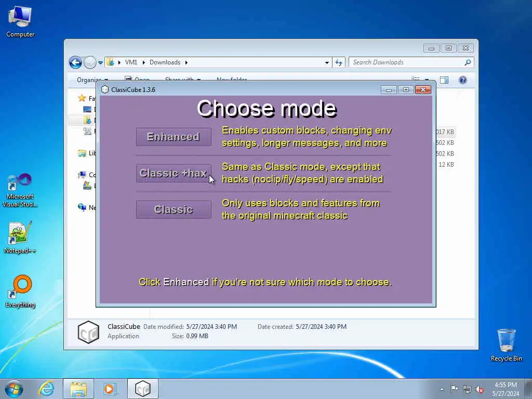This screenshot has height=399, width=532.
Task: Click Date created value in details pane
Action: click(321, 327)
